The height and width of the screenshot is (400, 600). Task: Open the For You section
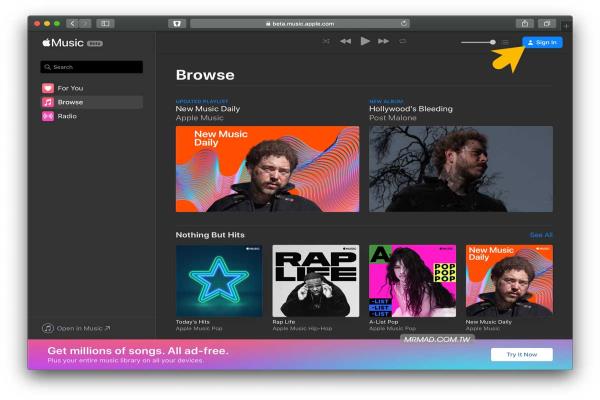click(91, 88)
